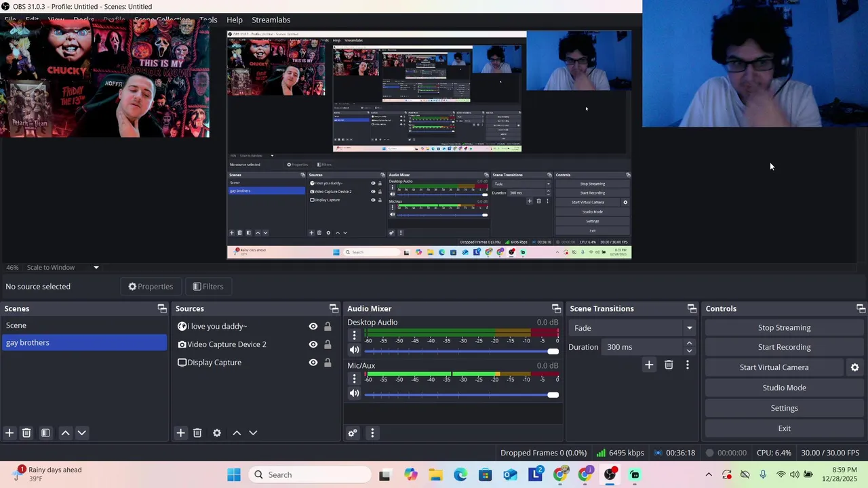Move source up in Sources panel
This screenshot has width=868, height=488.
click(x=237, y=433)
